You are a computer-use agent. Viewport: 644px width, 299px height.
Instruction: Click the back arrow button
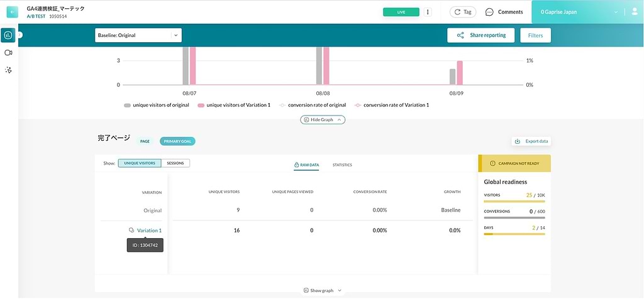click(12, 12)
